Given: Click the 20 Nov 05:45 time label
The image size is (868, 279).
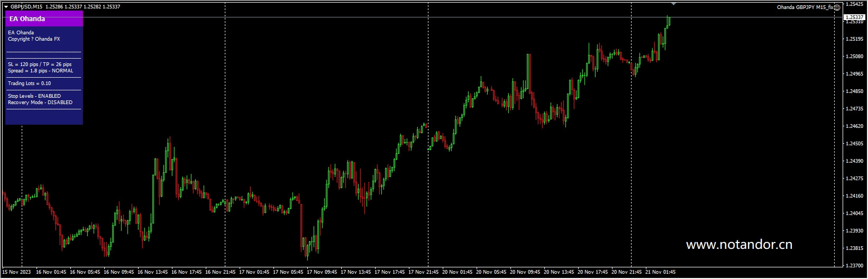Looking at the screenshot, I should [491, 273].
